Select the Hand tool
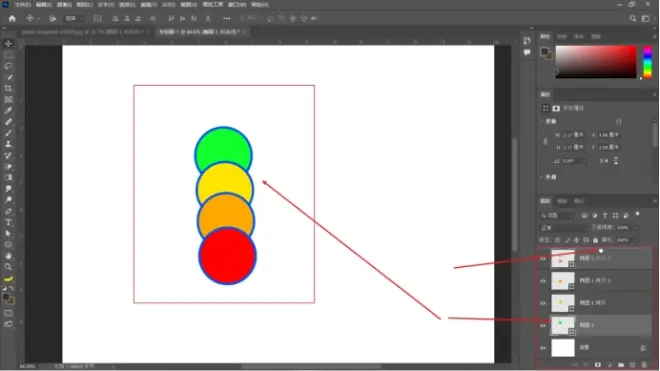This screenshot has width=660, height=371. pos(8,256)
